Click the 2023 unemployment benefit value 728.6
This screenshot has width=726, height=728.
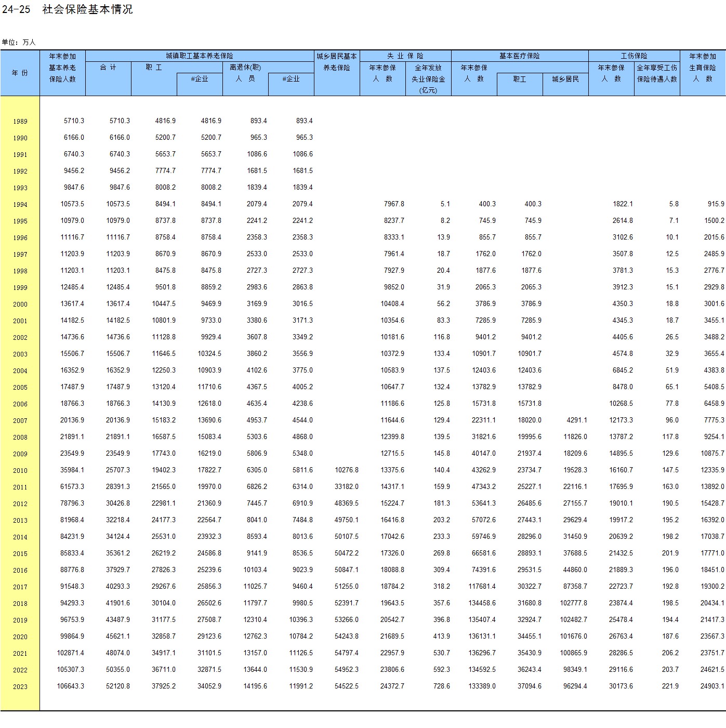tap(442, 686)
